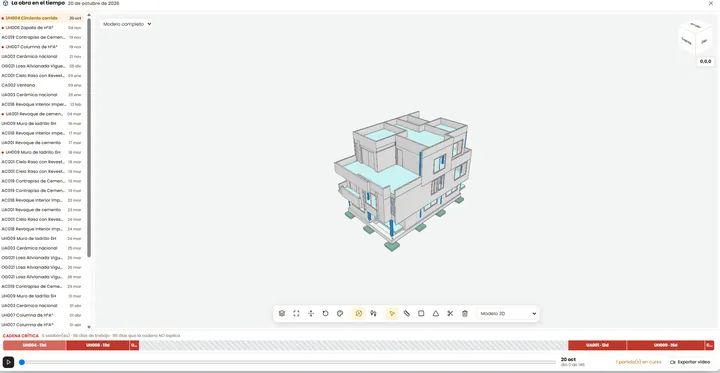Click the UH006 - 13d critical chain segment
720x373 pixels.
coord(98,345)
